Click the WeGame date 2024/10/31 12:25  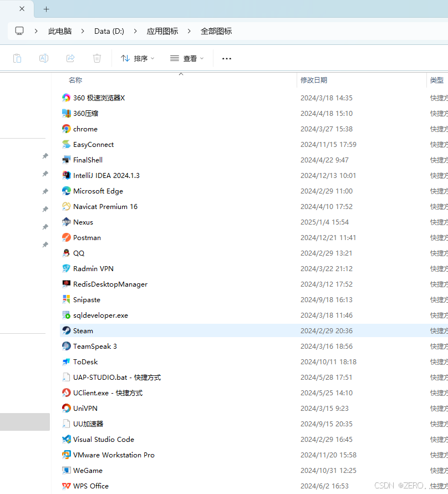tap(328, 470)
